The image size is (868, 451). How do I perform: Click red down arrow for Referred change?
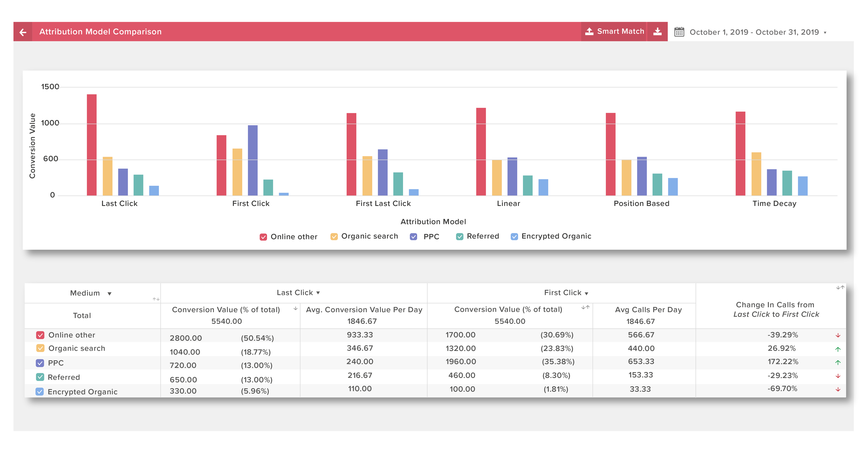click(x=838, y=376)
